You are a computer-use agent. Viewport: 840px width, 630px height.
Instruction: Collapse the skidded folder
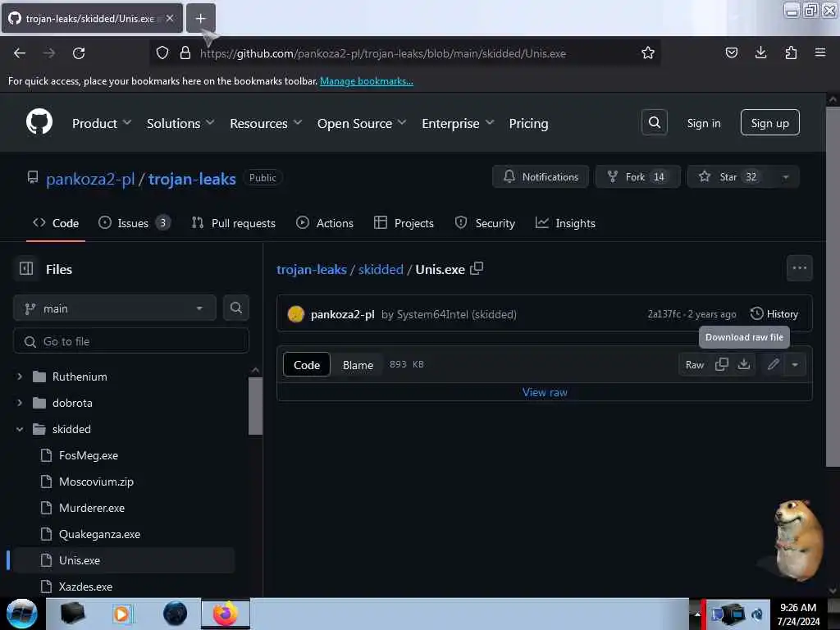click(20, 429)
